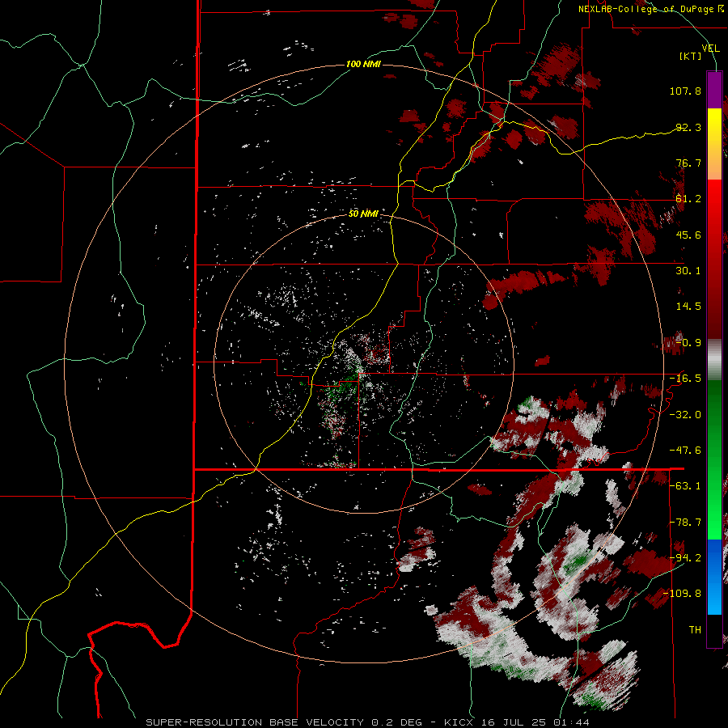Click the -0.9 legend value

(688, 343)
